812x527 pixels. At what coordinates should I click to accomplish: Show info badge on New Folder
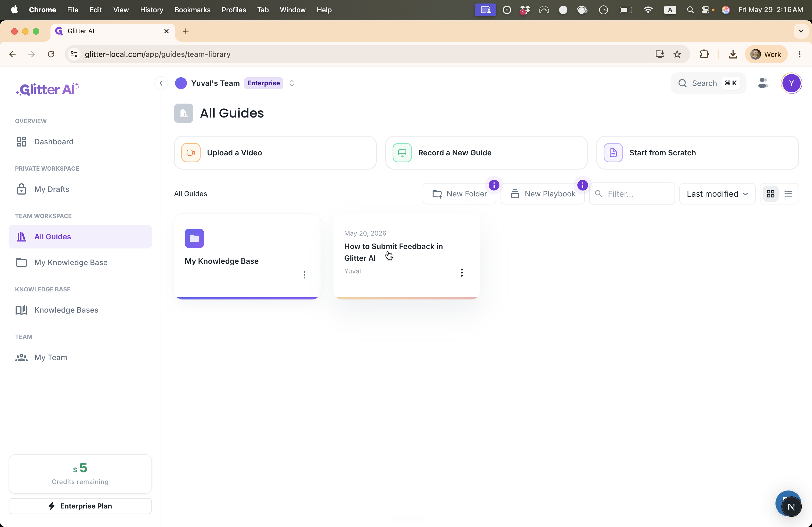(494, 185)
